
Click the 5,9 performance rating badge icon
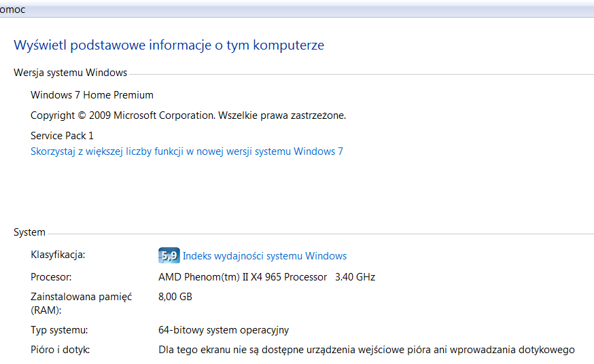[169, 255]
